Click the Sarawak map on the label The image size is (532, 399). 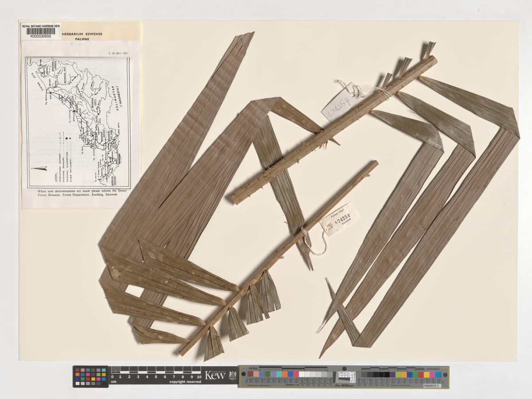tap(78, 122)
